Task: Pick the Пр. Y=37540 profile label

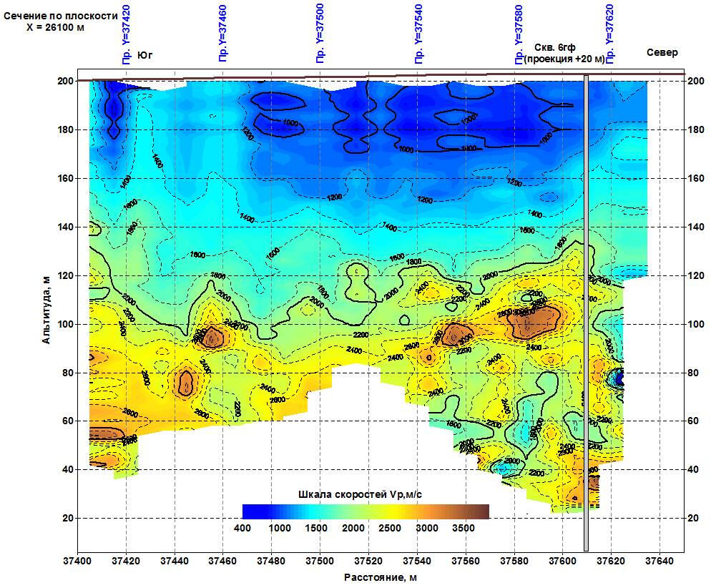Action: (x=418, y=34)
